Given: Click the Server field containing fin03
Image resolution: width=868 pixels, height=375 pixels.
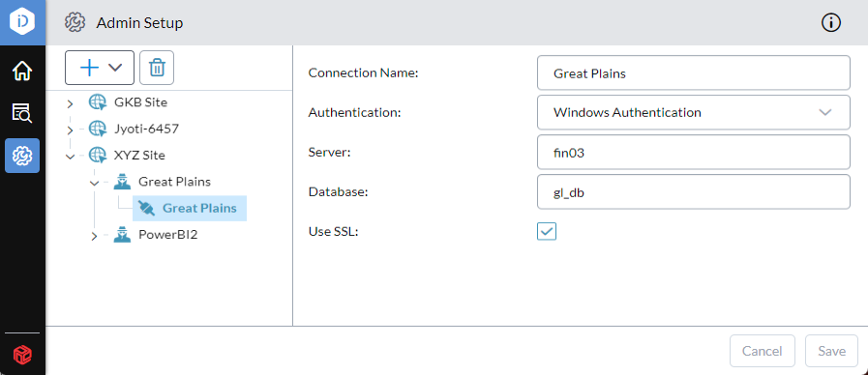Looking at the screenshot, I should [694, 152].
